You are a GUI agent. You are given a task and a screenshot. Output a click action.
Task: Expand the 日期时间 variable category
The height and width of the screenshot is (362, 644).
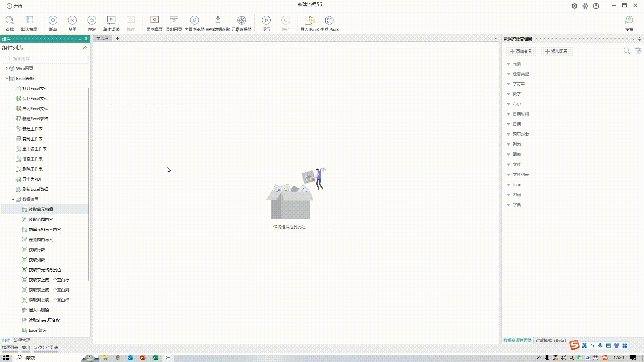click(x=508, y=114)
